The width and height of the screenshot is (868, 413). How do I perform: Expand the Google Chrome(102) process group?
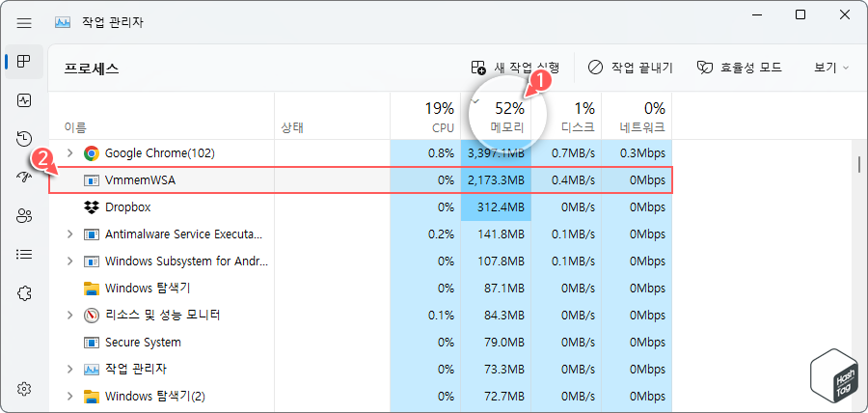point(69,153)
